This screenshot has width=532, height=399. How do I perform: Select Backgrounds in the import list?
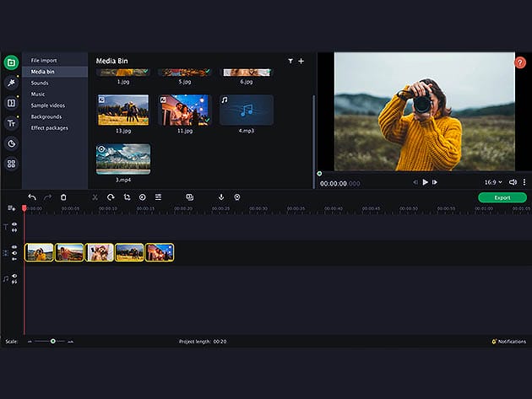[46, 116]
